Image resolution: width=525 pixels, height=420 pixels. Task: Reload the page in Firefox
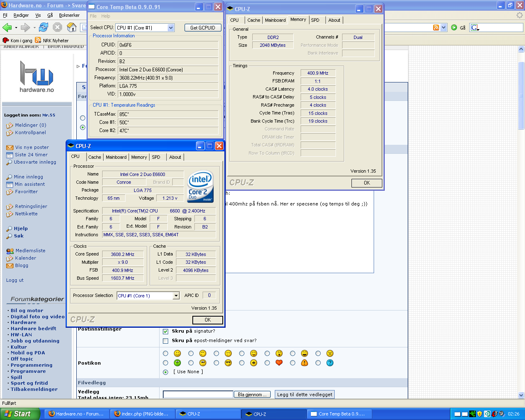[43, 27]
